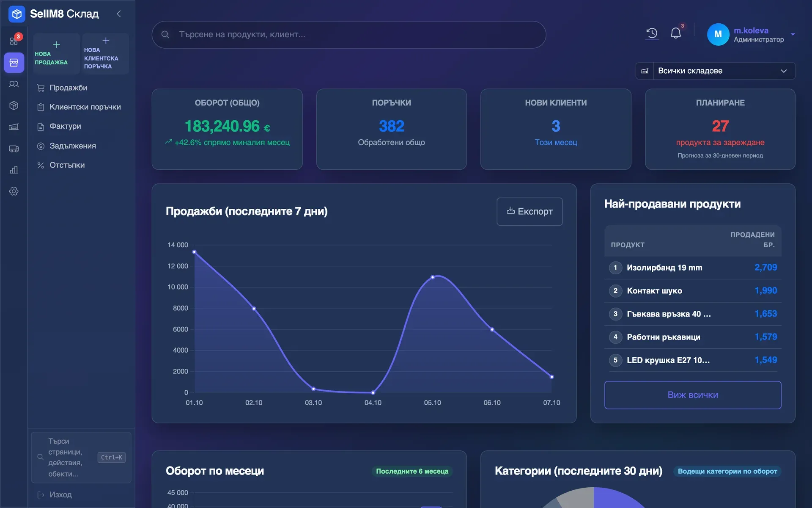This screenshot has width=812, height=508.
Task: Click the Работни ръкавици product row
Action: 693,337
